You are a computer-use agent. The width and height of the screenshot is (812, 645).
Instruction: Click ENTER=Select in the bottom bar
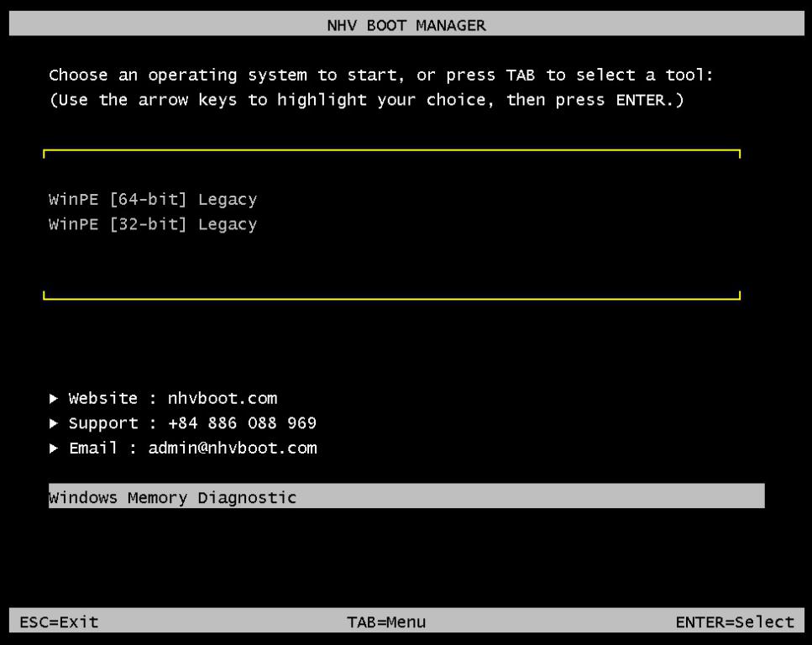tap(734, 622)
